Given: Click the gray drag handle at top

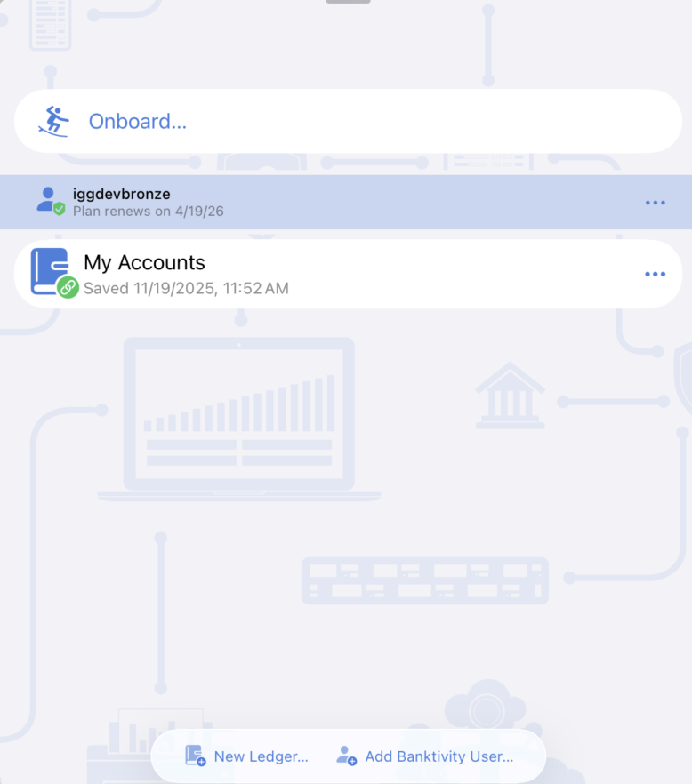Looking at the screenshot, I should tap(348, 1).
